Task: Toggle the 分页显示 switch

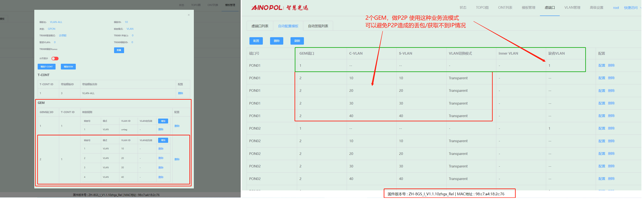Action: click(55, 58)
